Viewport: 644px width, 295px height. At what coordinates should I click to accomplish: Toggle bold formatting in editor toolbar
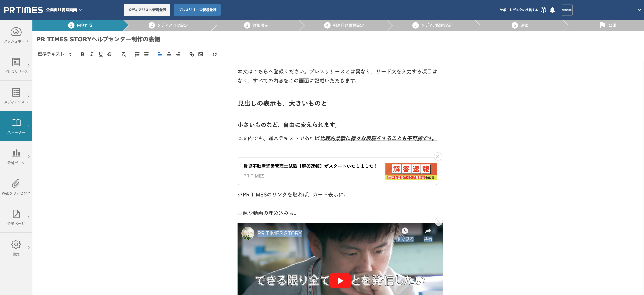83,54
